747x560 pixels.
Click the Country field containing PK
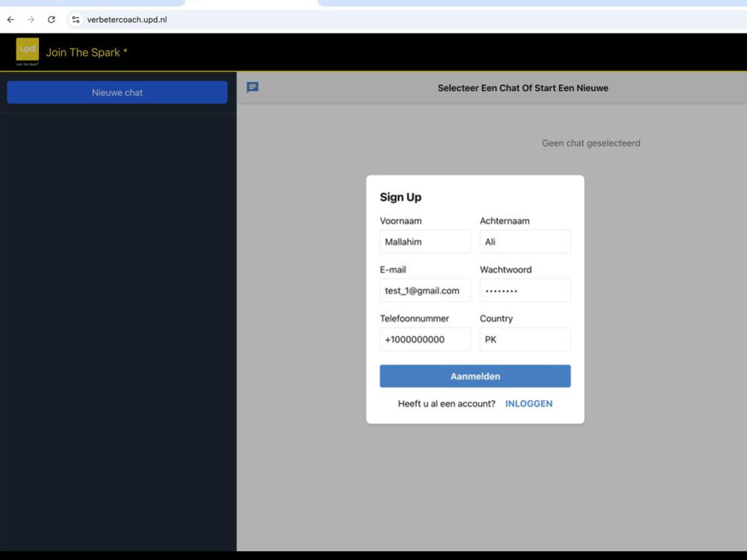click(525, 339)
